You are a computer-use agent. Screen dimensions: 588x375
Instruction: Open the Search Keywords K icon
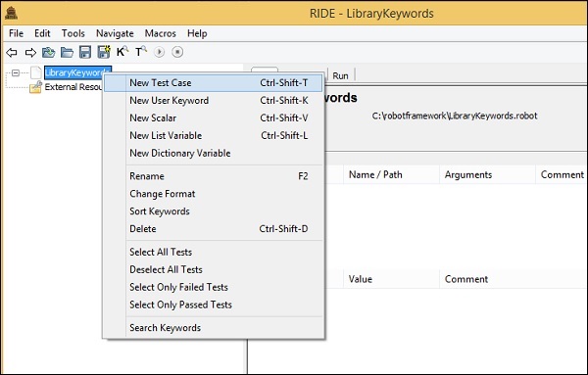coord(122,51)
